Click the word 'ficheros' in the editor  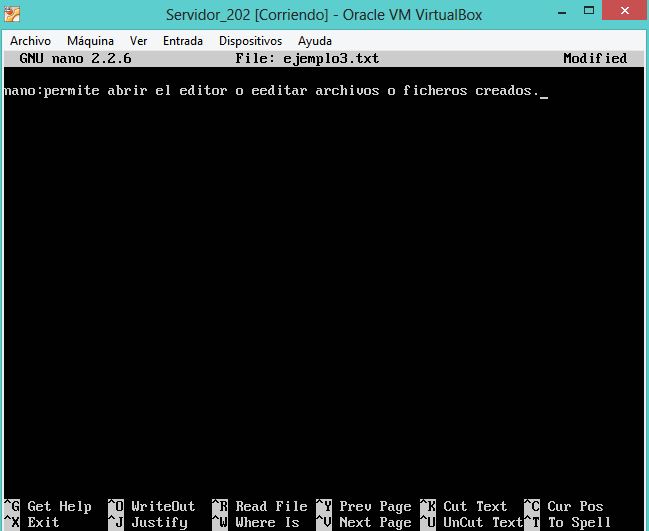(x=435, y=91)
